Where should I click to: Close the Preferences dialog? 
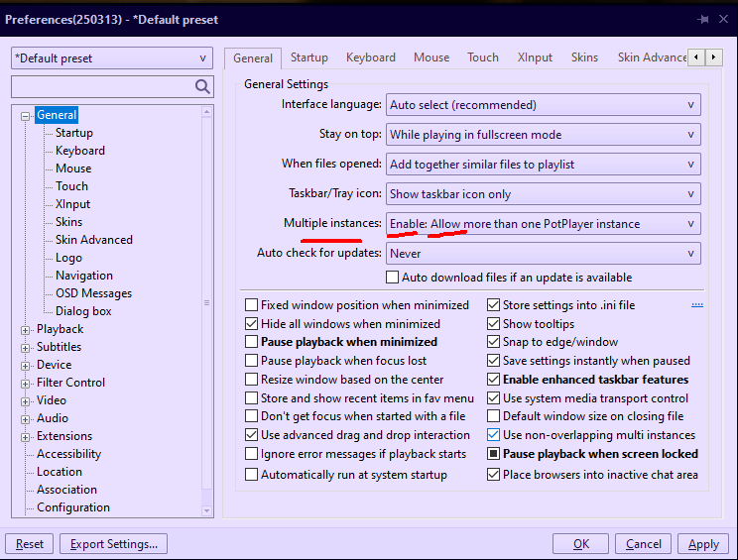coord(724,19)
